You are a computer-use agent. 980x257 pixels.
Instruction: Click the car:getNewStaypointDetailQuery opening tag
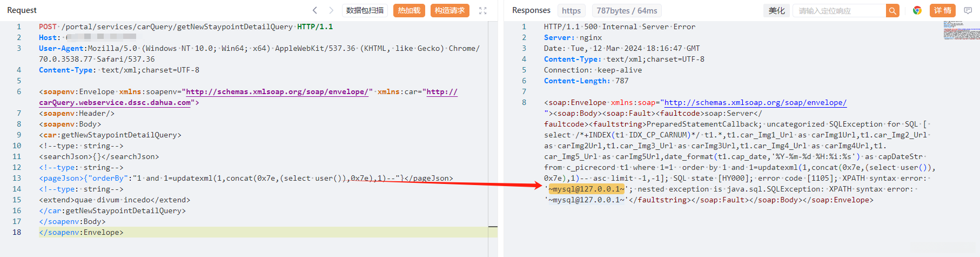click(x=110, y=135)
